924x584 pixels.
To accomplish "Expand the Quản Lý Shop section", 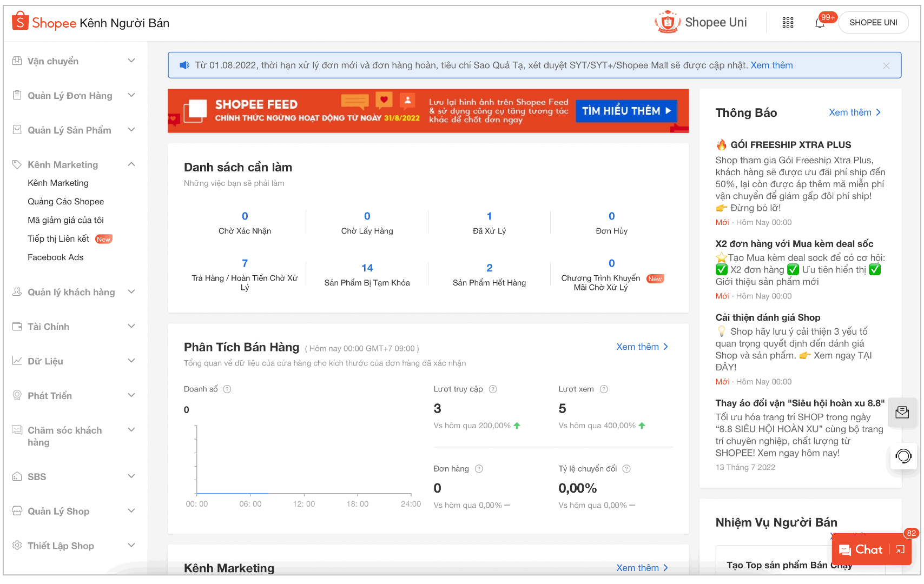I will (131, 511).
